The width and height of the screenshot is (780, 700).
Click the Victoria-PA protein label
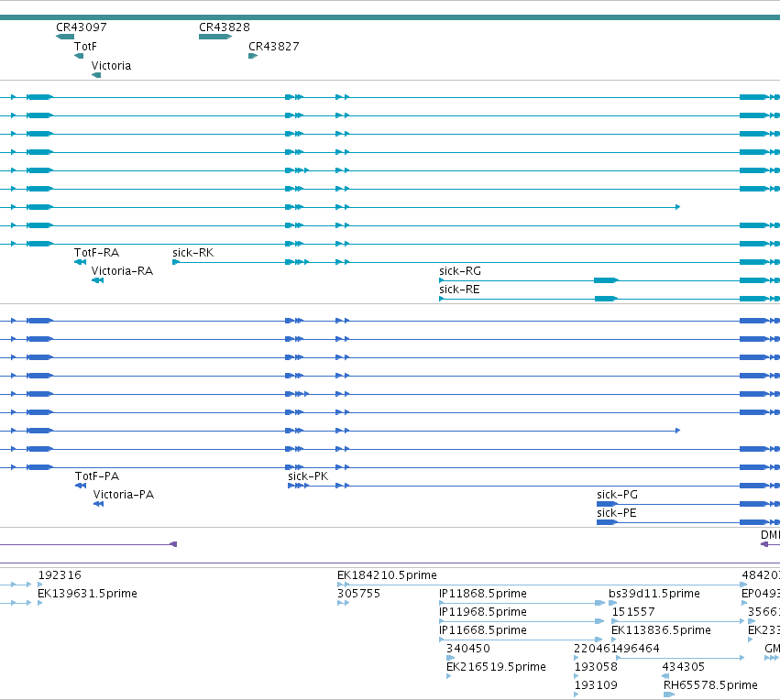coord(124,495)
